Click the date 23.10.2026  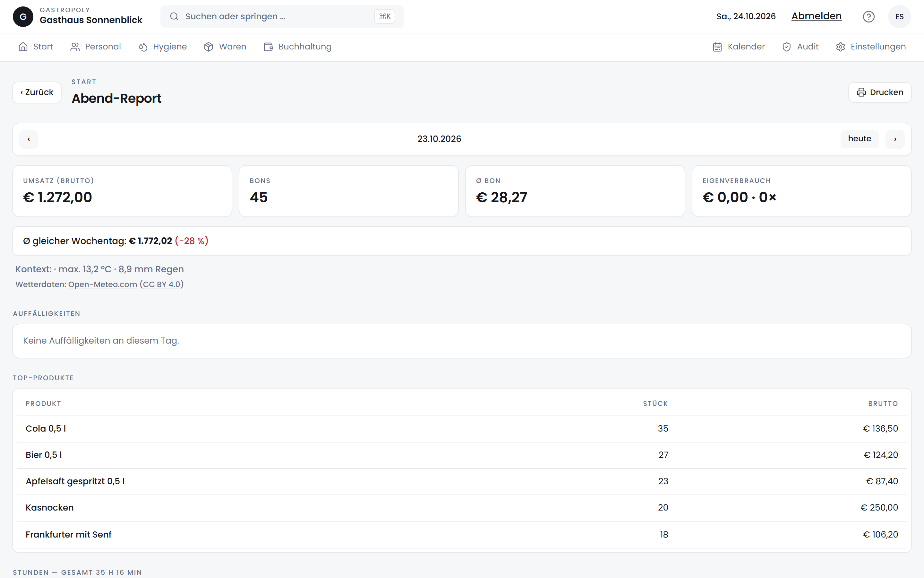(439, 139)
